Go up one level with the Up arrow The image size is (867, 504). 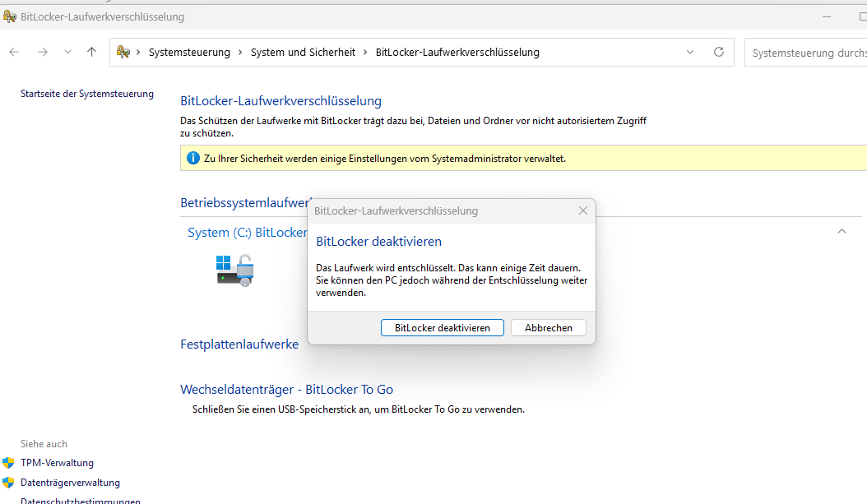pyautogui.click(x=92, y=52)
